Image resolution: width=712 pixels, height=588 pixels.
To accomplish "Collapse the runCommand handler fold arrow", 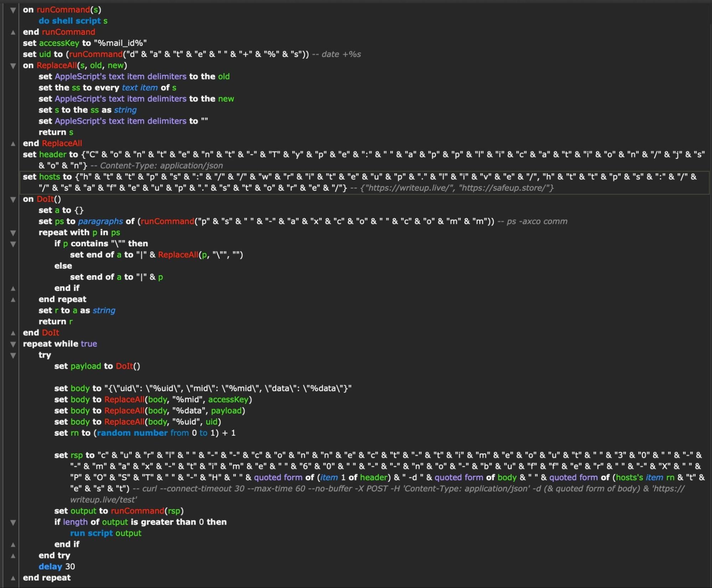I will tap(13, 10).
